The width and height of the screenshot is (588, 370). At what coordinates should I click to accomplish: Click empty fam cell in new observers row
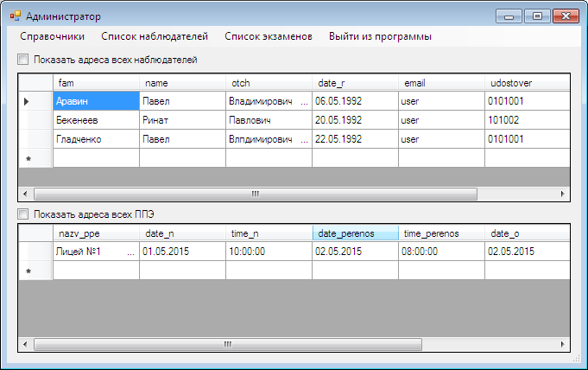point(96,158)
